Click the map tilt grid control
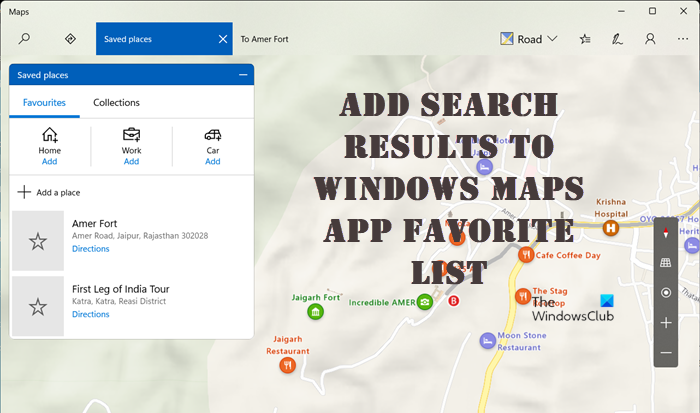This screenshot has height=413, width=700. [666, 263]
